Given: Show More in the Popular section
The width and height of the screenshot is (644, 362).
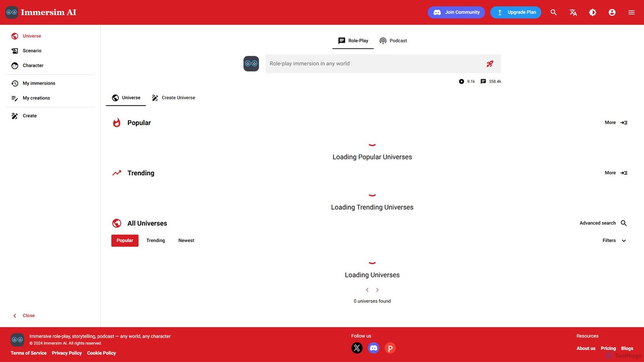Looking at the screenshot, I should pos(616,123).
